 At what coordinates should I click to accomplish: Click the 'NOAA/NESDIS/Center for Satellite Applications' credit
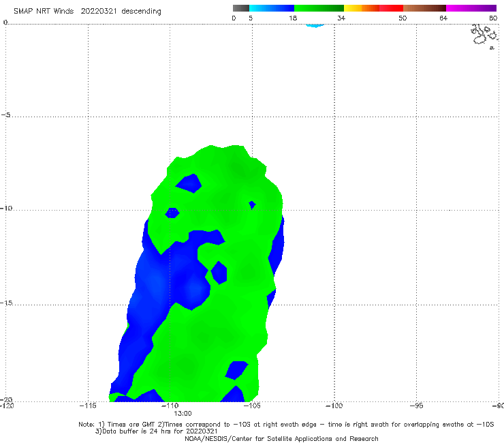(x=281, y=438)
